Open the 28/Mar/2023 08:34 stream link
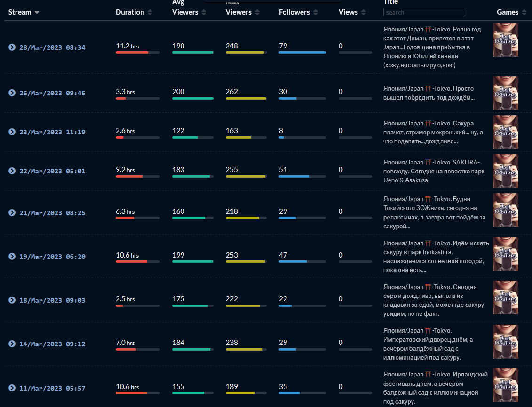Image resolution: width=532 pixels, height=407 pixels. pos(52,47)
